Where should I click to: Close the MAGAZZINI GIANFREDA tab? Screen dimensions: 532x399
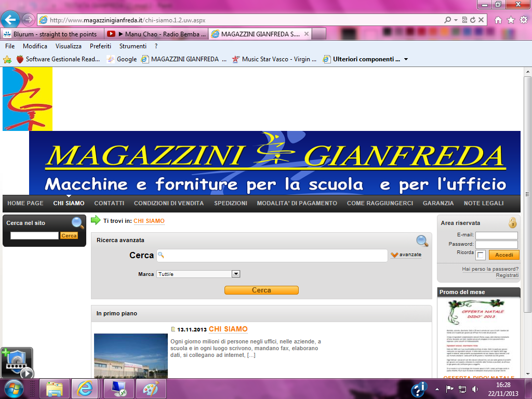[x=307, y=34]
